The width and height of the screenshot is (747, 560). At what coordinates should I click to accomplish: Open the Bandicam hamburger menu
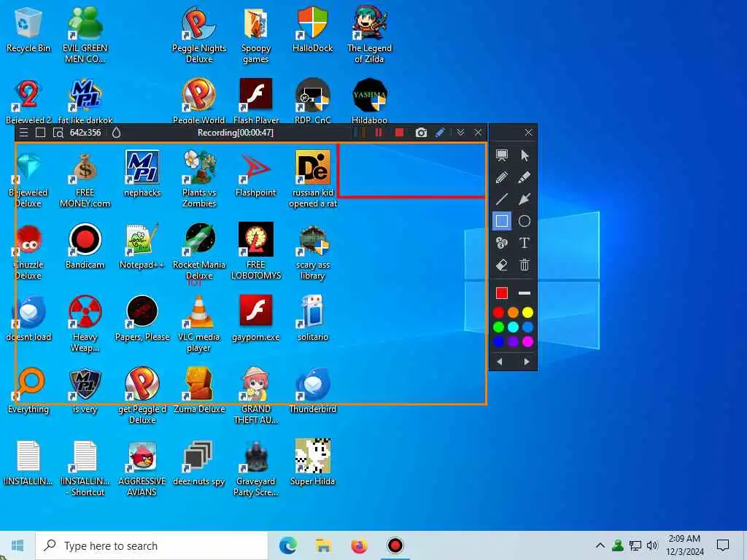23,133
